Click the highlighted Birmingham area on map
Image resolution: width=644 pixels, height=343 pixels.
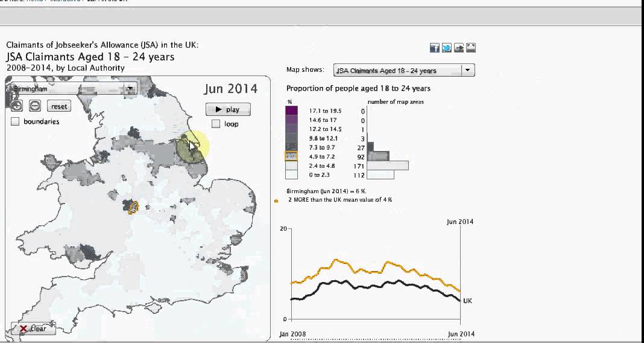coord(133,207)
